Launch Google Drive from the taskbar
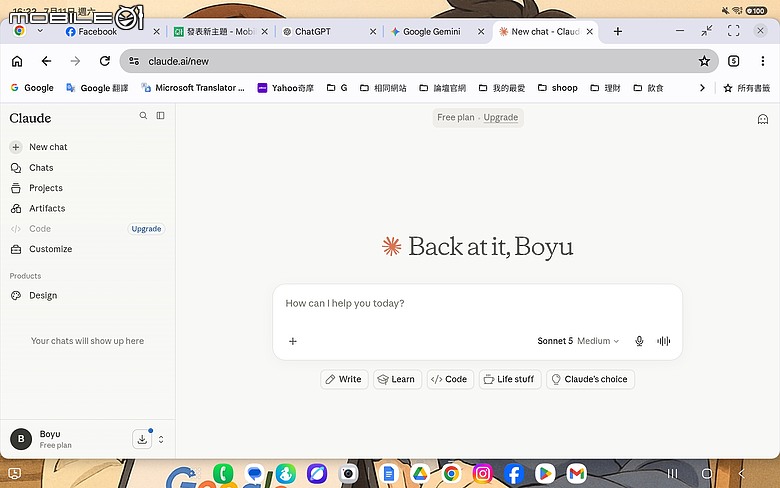780x488 pixels. tap(420, 474)
